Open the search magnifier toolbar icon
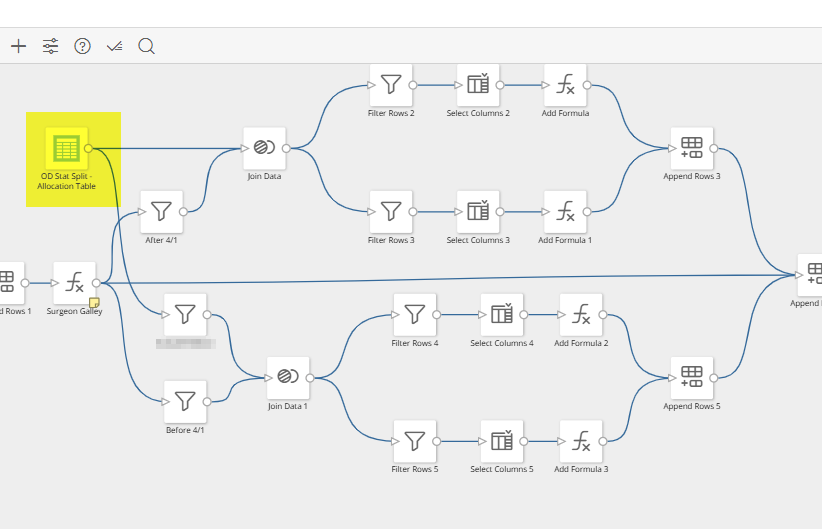 click(x=146, y=46)
